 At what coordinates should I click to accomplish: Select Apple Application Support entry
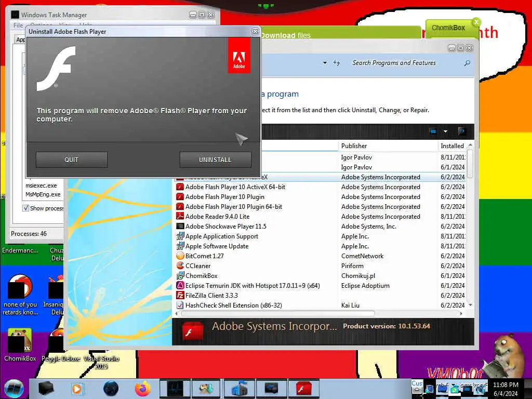click(320, 236)
